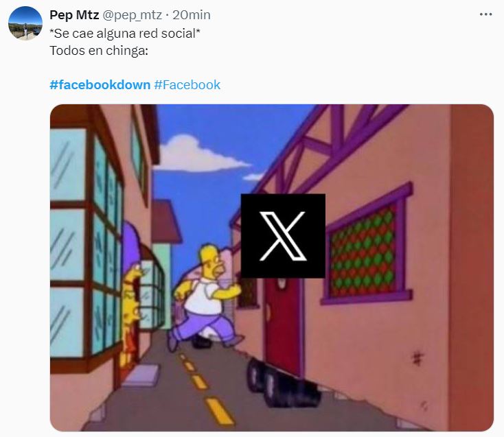Screen dimensions: 504x437
Task: Open the tweet via 20min timestamp
Action: (192, 15)
